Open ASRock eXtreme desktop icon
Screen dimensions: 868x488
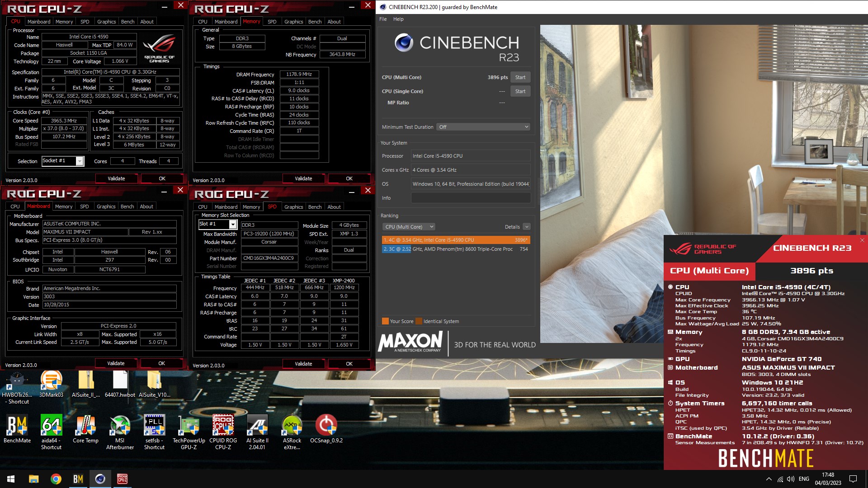pyautogui.click(x=292, y=432)
